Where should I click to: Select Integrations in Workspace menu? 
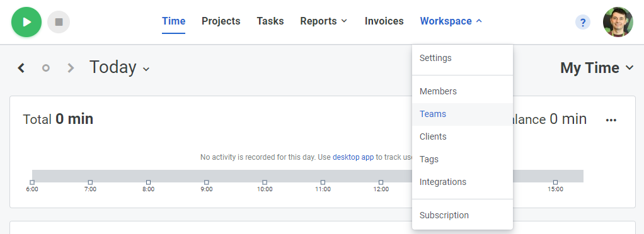pos(463,182)
